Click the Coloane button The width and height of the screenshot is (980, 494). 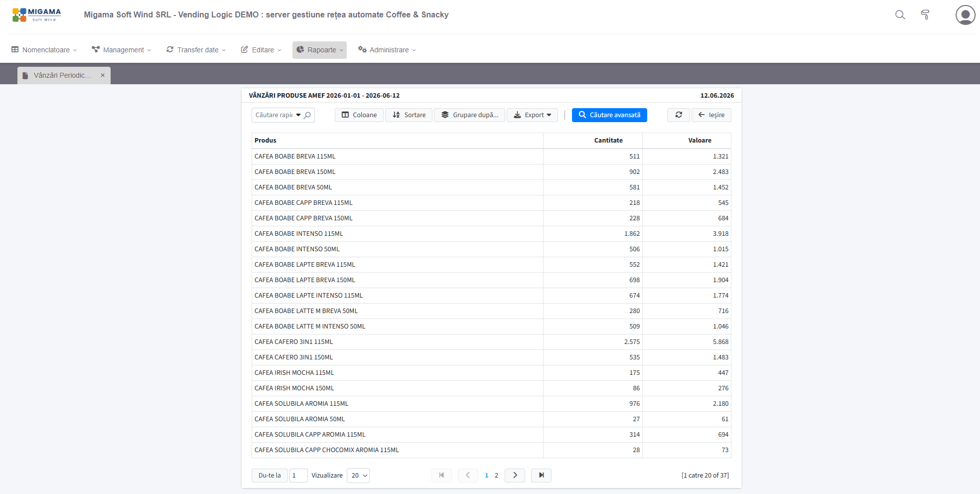[359, 115]
